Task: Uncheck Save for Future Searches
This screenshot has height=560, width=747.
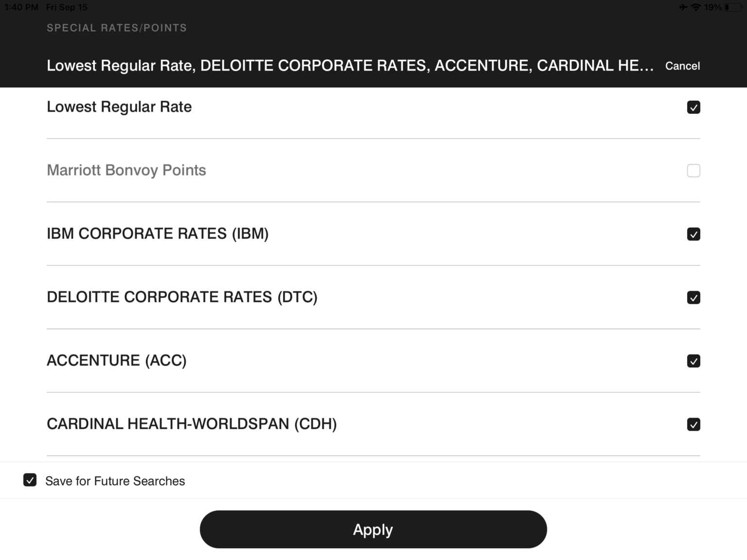Action: pos(30,480)
